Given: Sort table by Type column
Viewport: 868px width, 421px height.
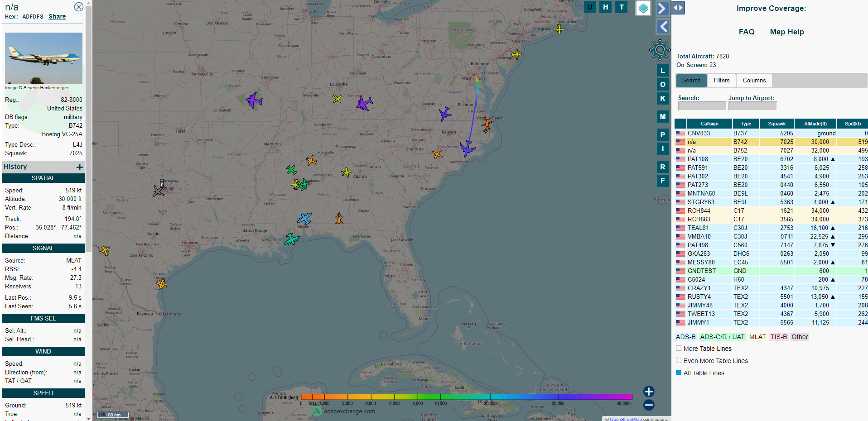Looking at the screenshot, I should tap(746, 124).
